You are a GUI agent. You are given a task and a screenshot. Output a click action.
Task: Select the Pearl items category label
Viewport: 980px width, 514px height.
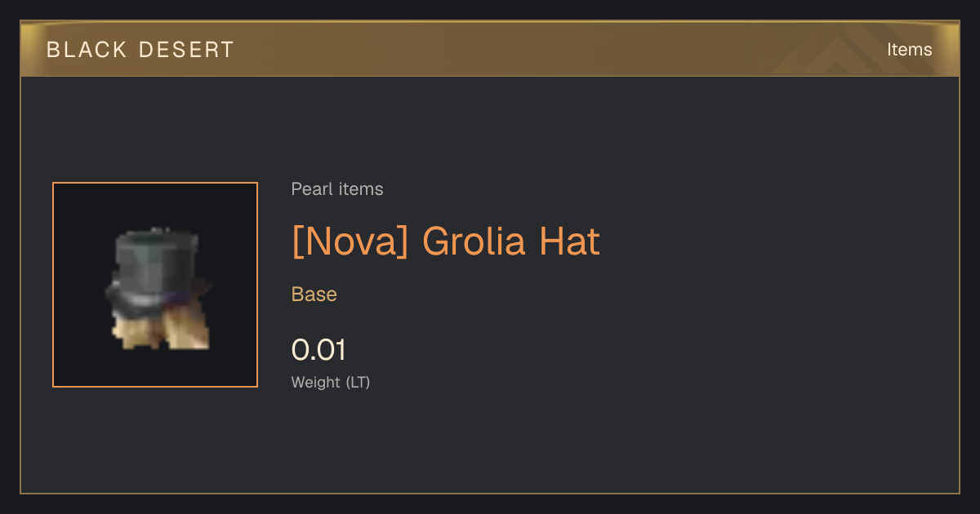point(337,189)
